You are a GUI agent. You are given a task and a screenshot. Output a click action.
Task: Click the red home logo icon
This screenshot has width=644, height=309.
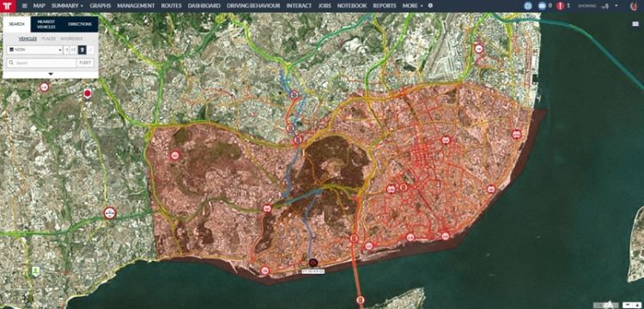8,6
